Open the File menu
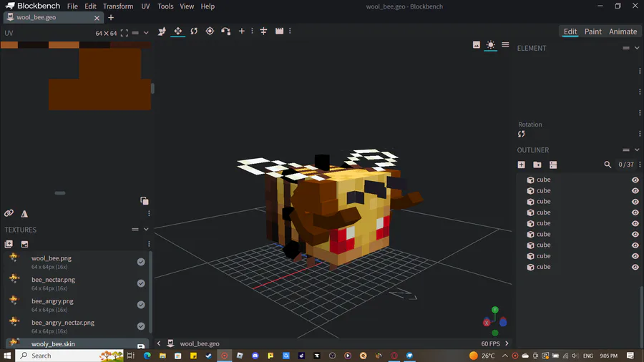This screenshot has width=644, height=362. [72, 6]
